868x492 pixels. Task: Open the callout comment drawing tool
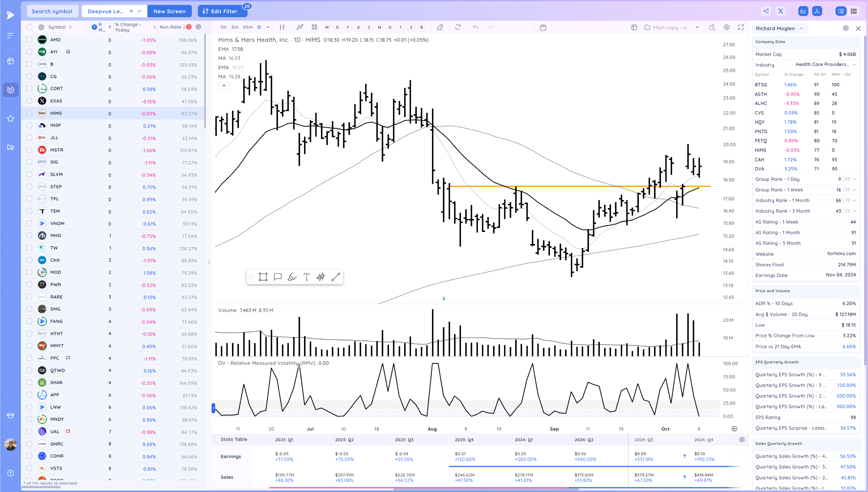[x=278, y=277]
